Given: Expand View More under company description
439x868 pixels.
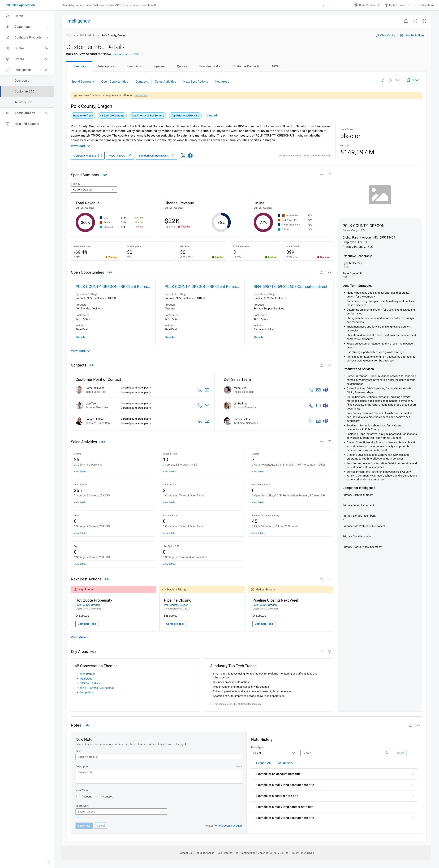Looking at the screenshot, I should (80, 146).
